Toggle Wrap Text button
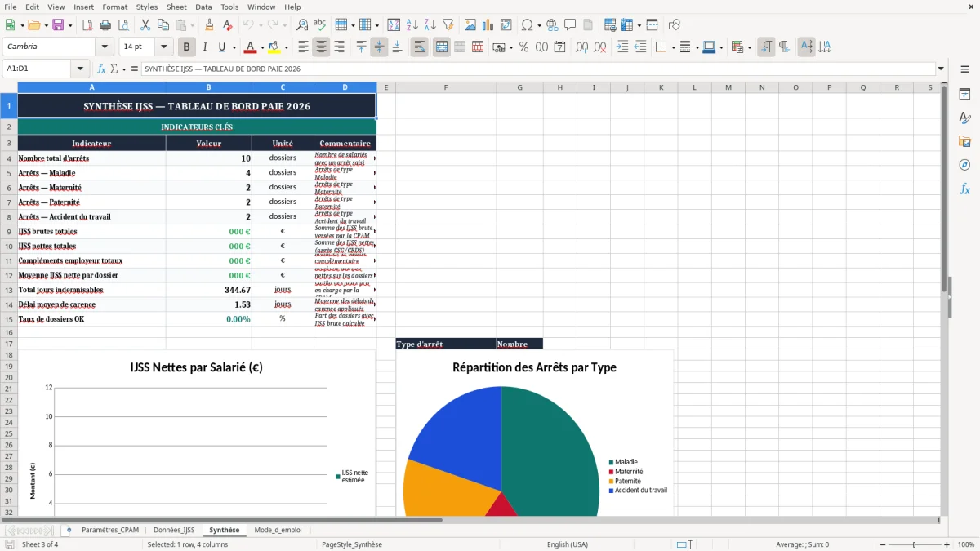 (419, 47)
